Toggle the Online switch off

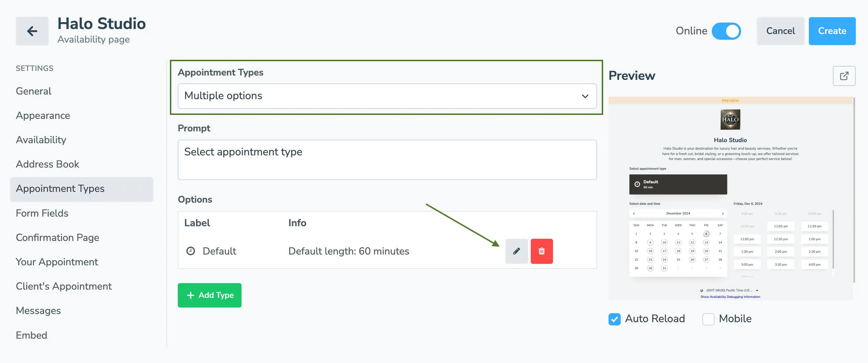click(x=727, y=31)
